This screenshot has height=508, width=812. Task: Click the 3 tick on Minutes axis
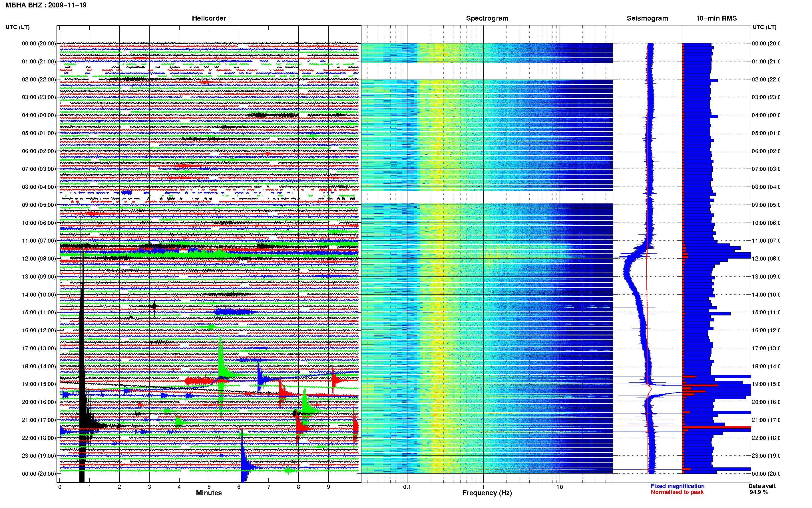tap(149, 487)
